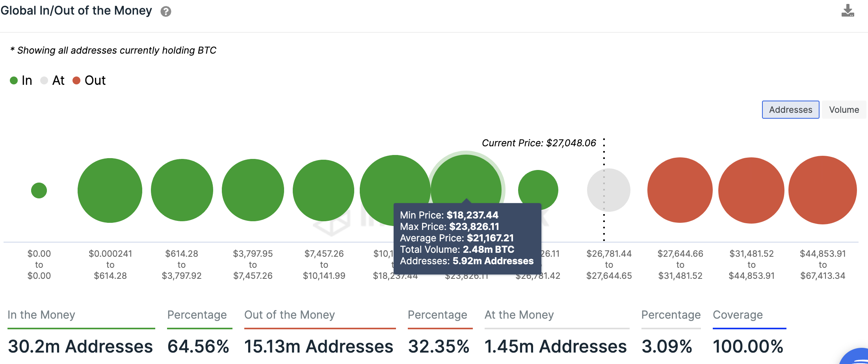Click the 1.45m Addresses value

click(x=556, y=347)
